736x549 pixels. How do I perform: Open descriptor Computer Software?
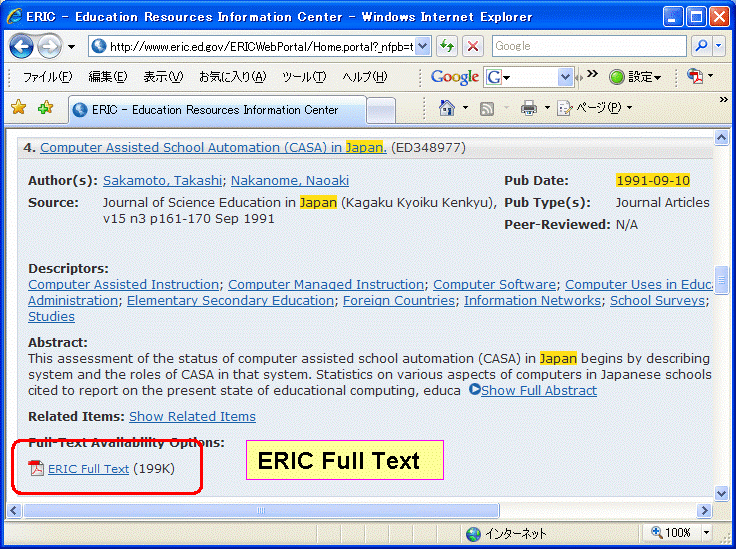tap(494, 284)
